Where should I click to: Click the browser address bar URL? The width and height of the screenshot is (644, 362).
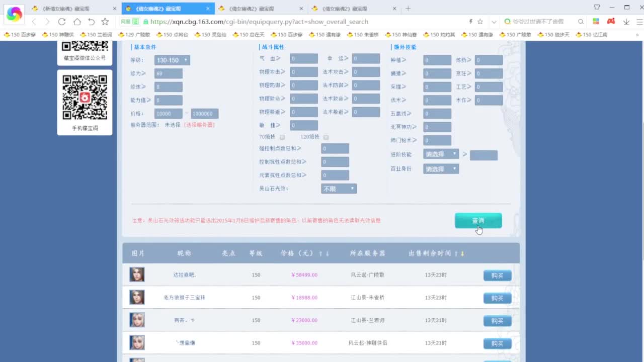(259, 22)
